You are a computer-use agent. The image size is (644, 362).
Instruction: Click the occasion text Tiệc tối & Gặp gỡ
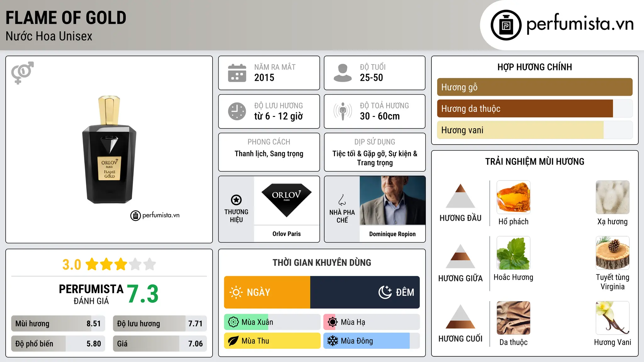coord(359,154)
